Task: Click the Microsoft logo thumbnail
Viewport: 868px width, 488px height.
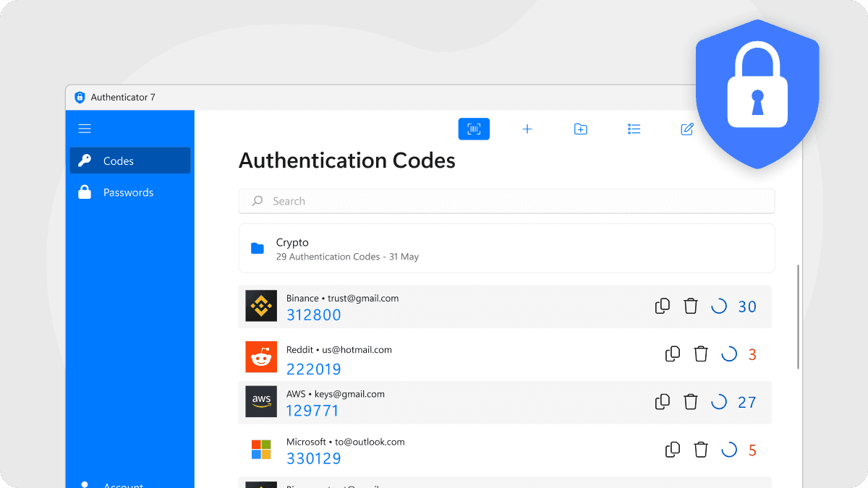Action: 261,449
